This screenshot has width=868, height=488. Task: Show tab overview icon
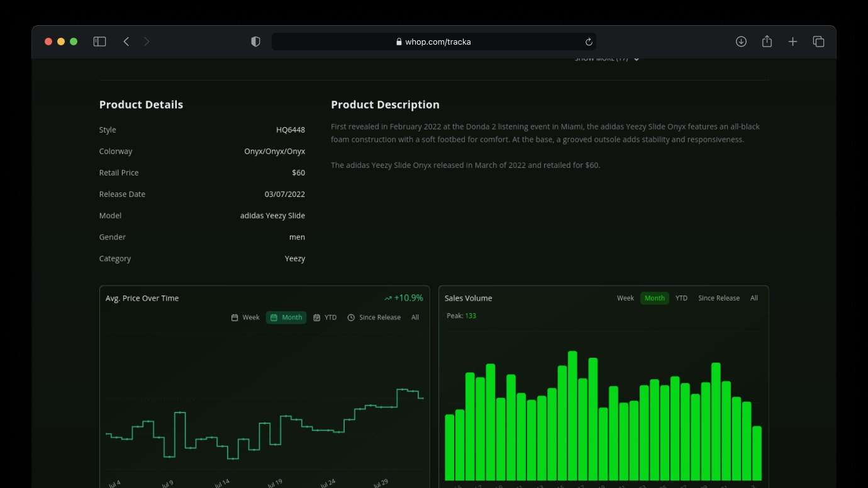(x=818, y=42)
